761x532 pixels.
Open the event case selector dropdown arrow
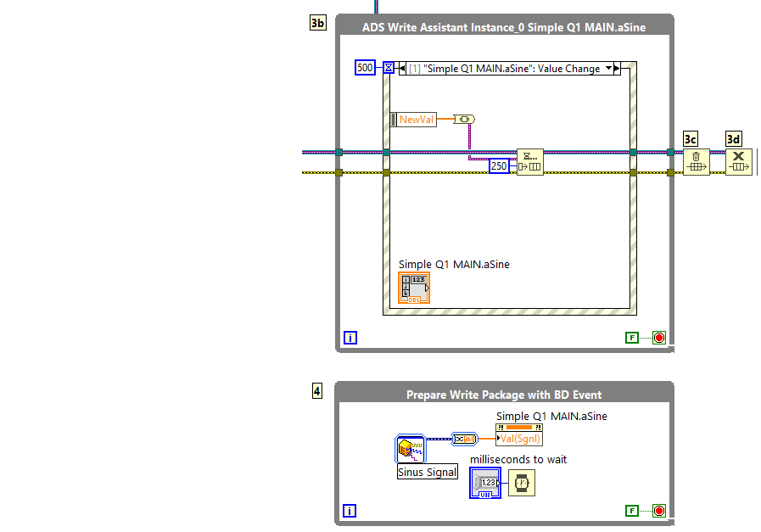pyautogui.click(x=608, y=69)
